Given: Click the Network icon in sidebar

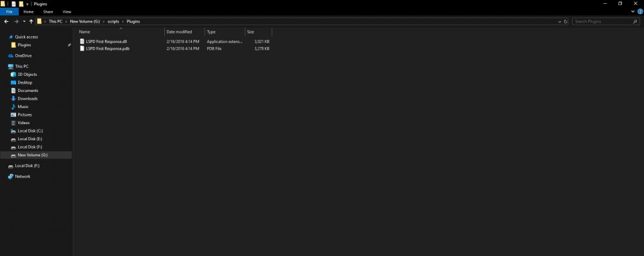Looking at the screenshot, I should 11,176.
